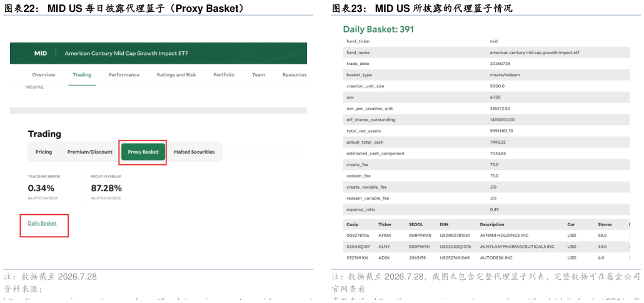This screenshot has height=303, width=644.
Task: Switch to the Performance tab
Action: tap(124, 75)
